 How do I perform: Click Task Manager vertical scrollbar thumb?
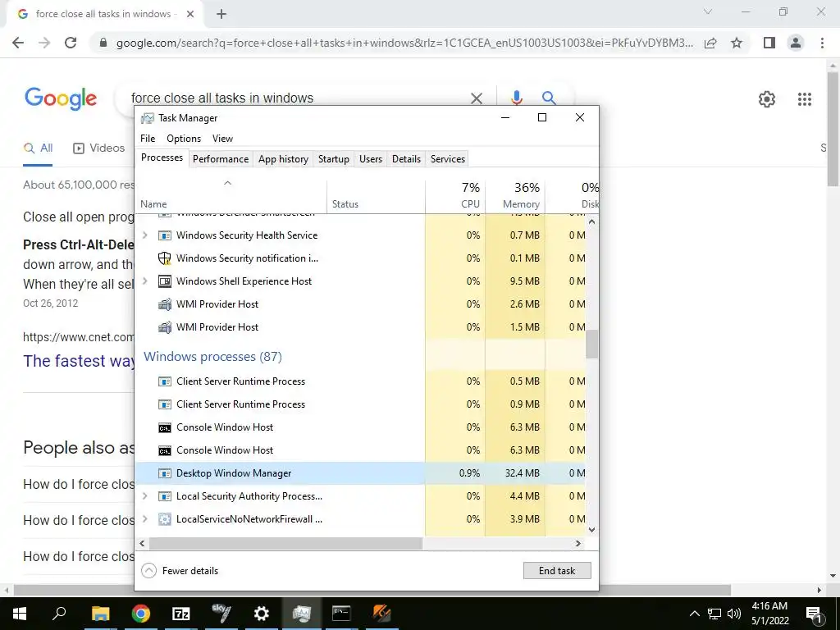591,344
